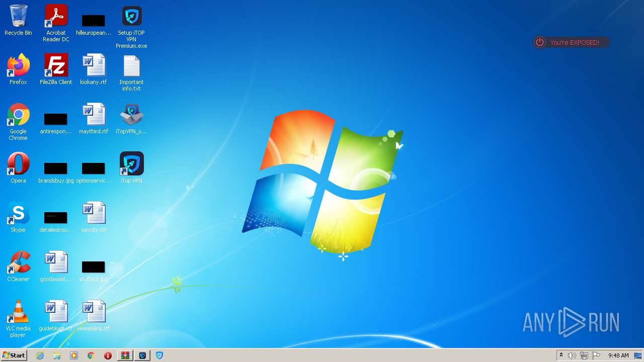Select the hilleuropean file icon

[x=94, y=24]
